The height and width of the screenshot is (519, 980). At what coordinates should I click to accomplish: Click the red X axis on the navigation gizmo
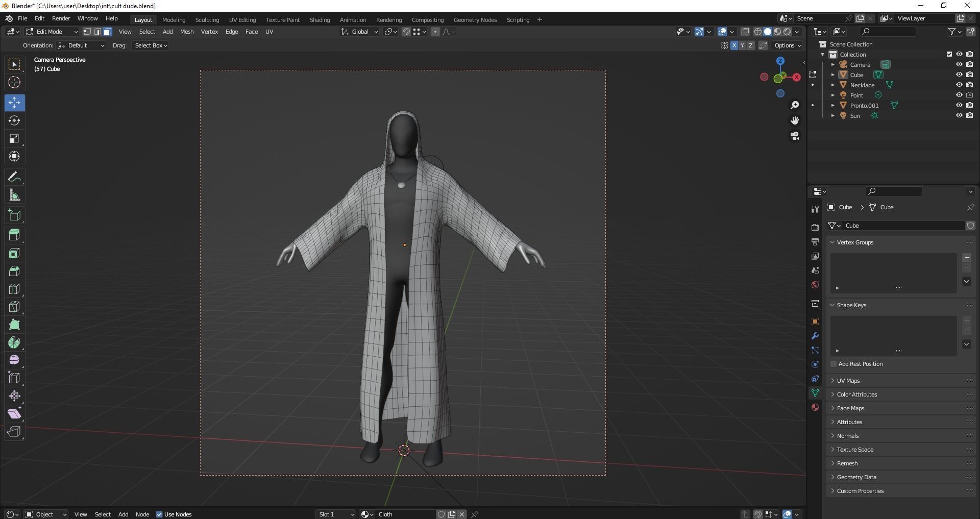tap(796, 77)
